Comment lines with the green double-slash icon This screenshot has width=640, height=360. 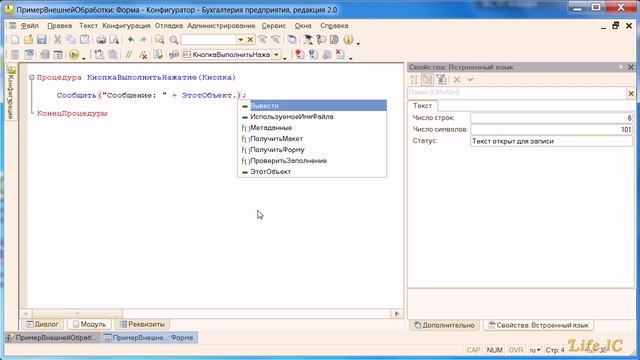point(129,54)
